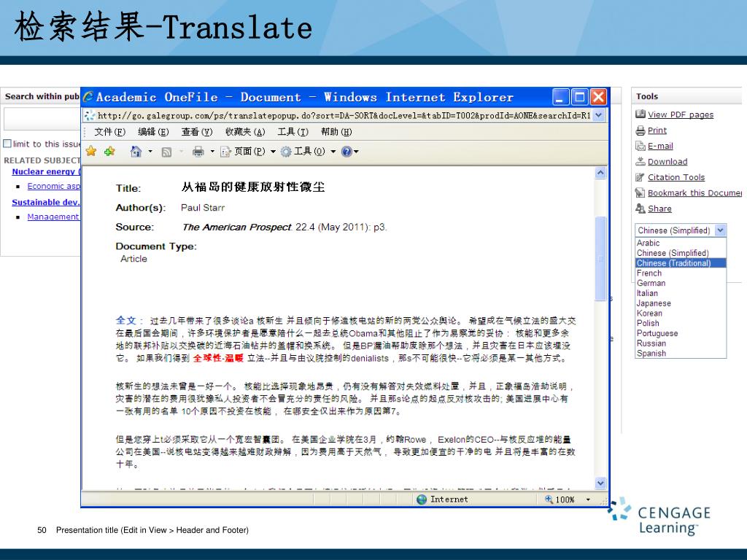Select Spanish in the language list
747x560 pixels.
(681, 353)
